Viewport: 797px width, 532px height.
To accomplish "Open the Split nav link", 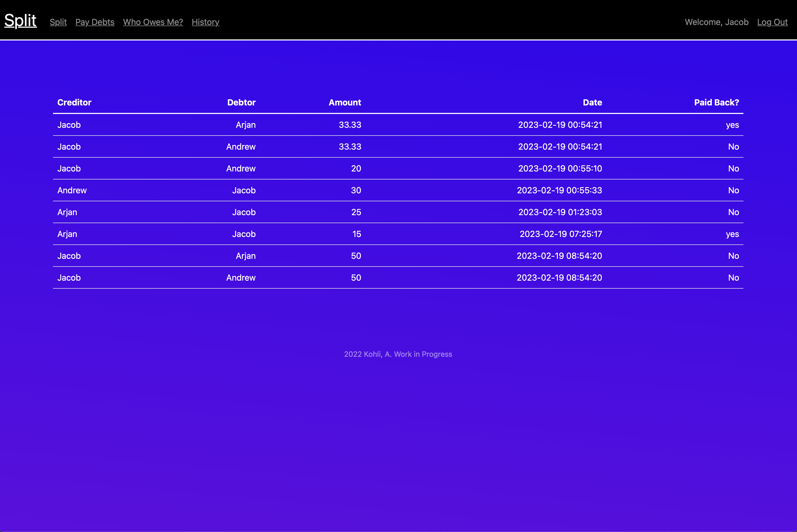I will (58, 22).
